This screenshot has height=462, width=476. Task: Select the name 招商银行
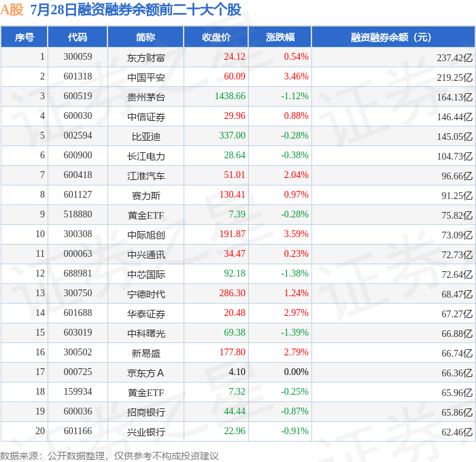(x=146, y=412)
